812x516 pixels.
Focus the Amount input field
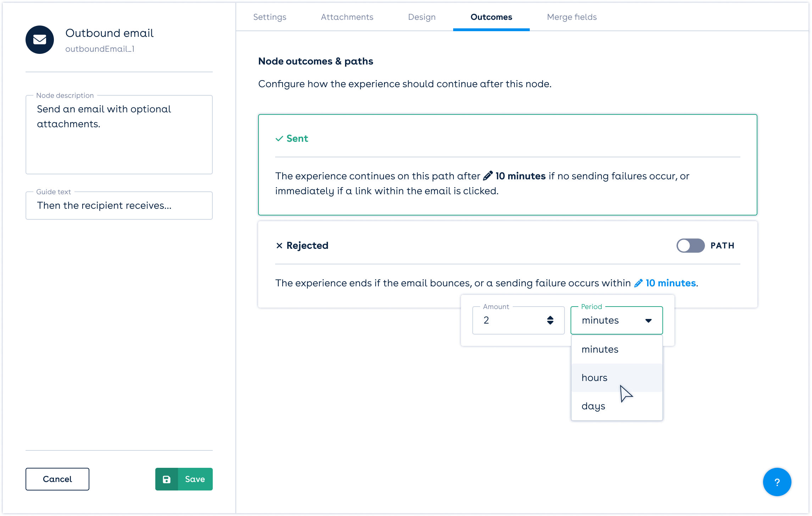coord(518,320)
